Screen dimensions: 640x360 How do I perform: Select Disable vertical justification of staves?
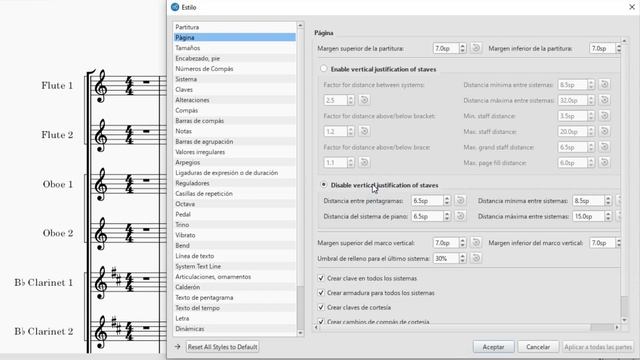(324, 185)
